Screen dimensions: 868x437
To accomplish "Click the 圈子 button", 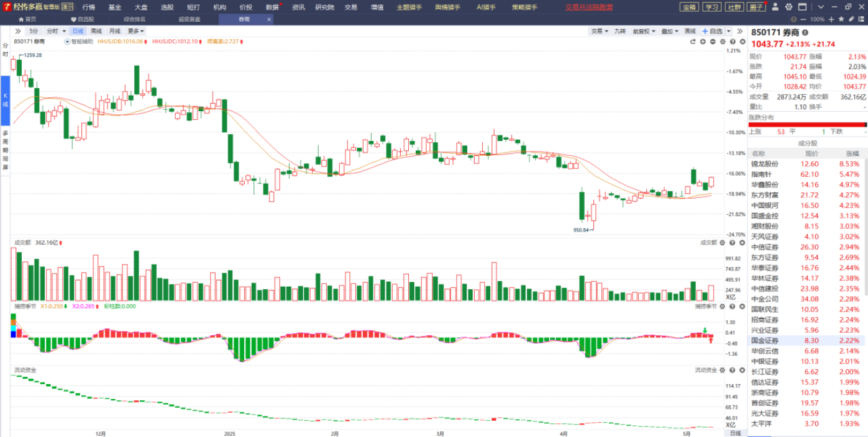I will [757, 7].
